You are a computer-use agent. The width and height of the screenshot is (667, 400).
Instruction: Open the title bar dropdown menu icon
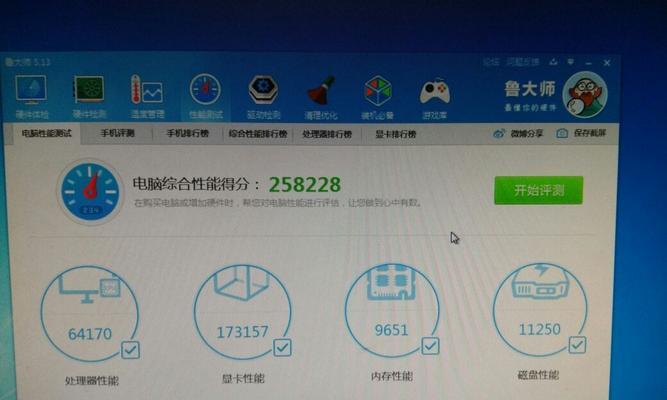click(x=570, y=62)
